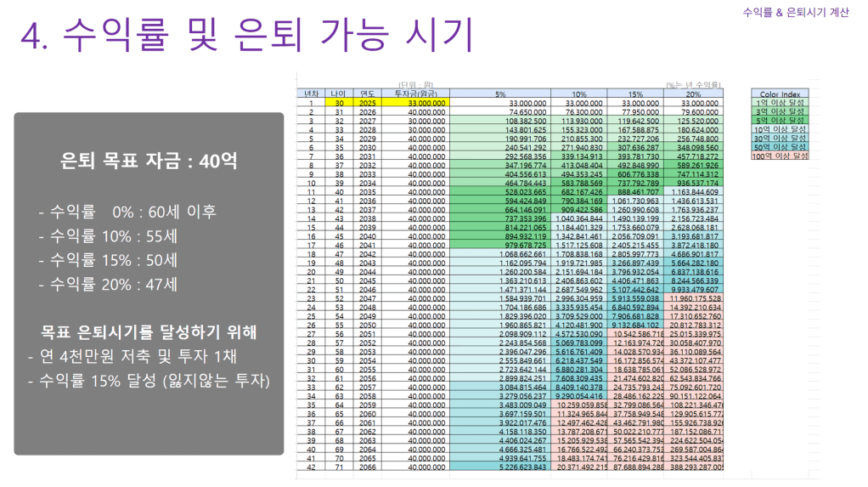This screenshot has height=487, width=868.
Task: Select '50억 이상 달성' legend swatch
Action: (x=780, y=147)
